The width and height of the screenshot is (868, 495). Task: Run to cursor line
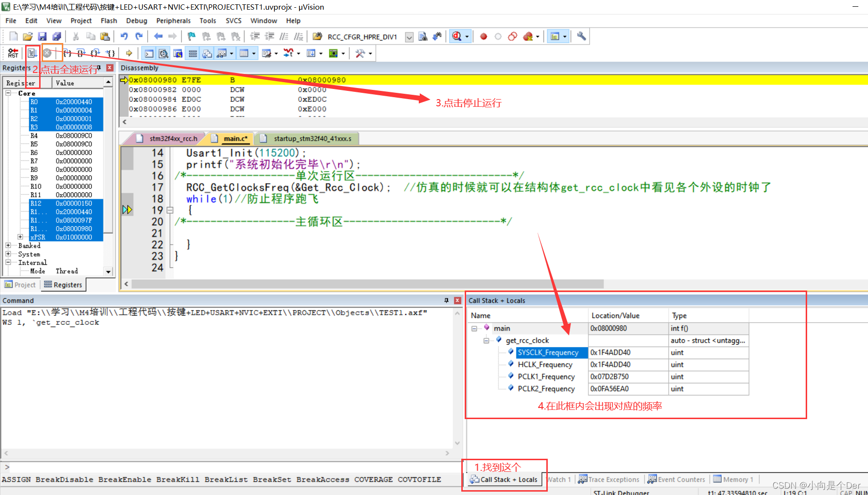point(111,53)
